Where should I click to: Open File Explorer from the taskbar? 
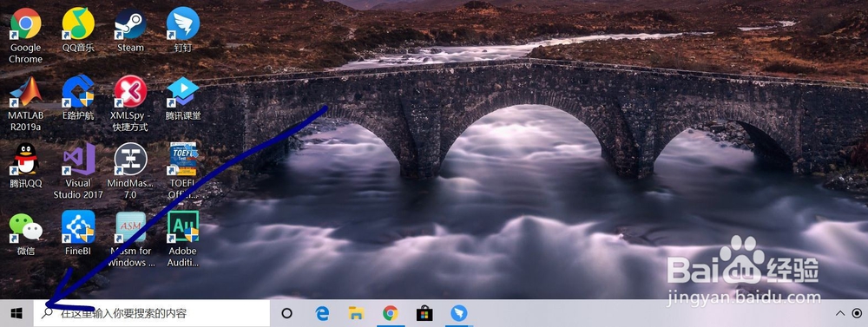356,314
